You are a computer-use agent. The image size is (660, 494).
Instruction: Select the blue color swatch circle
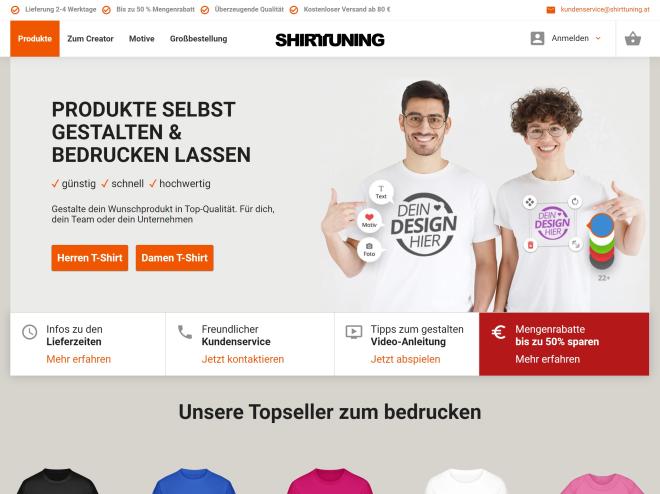[x=602, y=225]
